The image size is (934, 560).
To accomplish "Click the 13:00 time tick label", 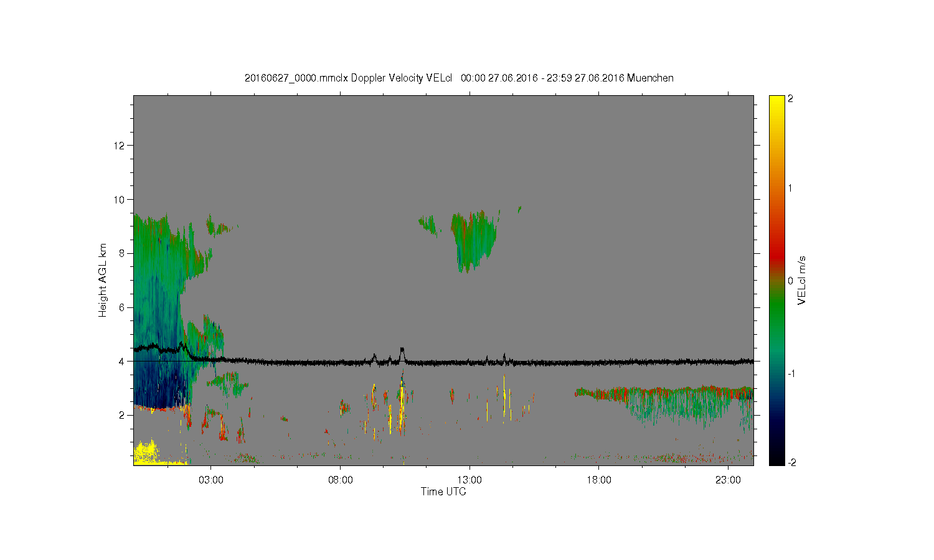I will [x=469, y=480].
